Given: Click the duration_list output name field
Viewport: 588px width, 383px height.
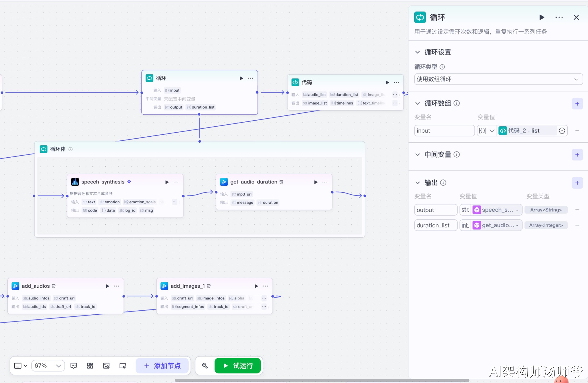Looking at the screenshot, I should 435,225.
